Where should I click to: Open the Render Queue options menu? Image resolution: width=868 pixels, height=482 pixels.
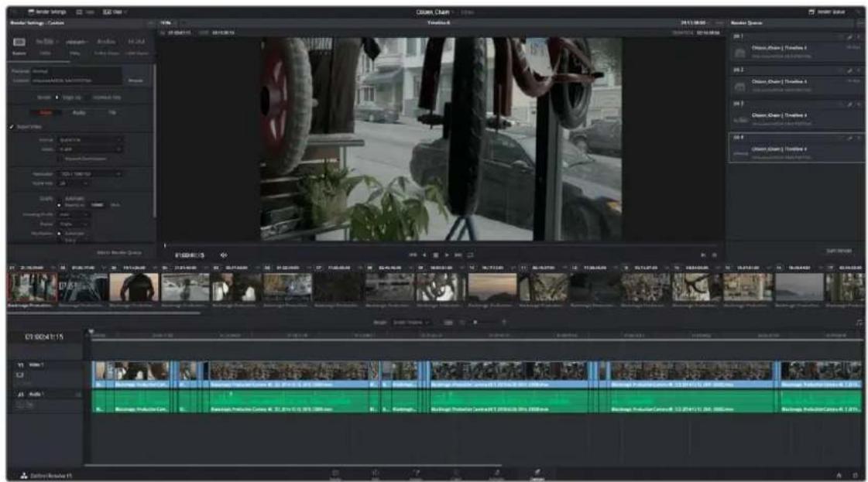point(859,23)
